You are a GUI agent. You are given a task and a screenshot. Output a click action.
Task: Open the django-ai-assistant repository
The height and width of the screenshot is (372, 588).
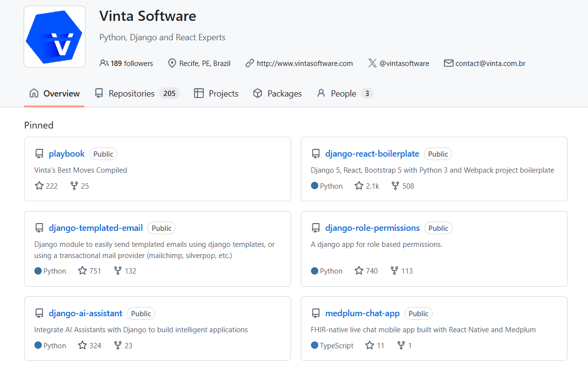pos(85,313)
